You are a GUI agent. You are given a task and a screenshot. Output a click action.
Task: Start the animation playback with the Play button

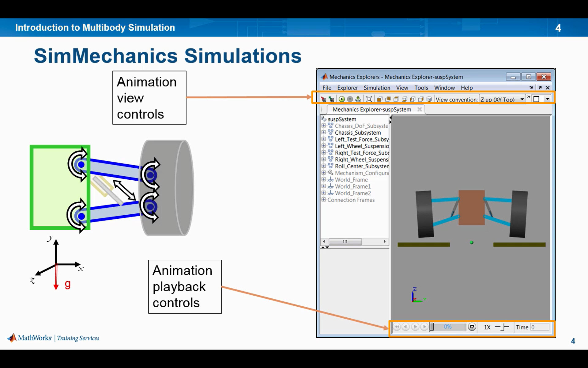415,327
